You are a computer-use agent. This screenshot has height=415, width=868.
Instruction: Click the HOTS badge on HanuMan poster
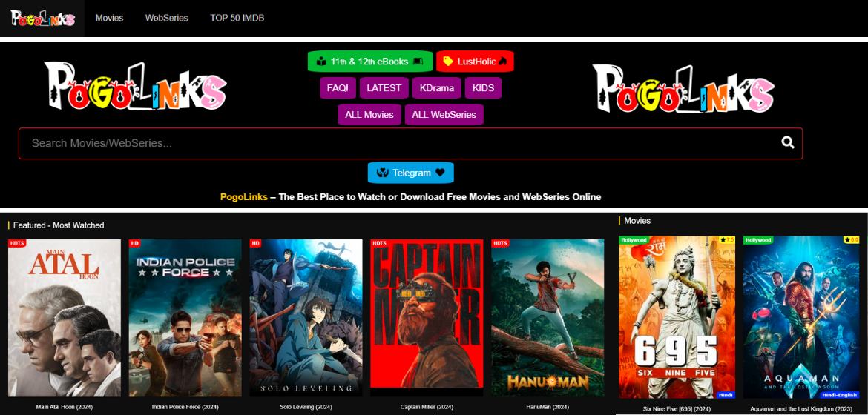(500, 243)
